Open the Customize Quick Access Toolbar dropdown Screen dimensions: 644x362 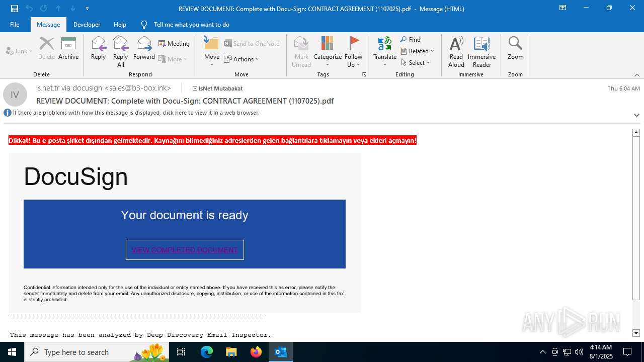click(88, 9)
